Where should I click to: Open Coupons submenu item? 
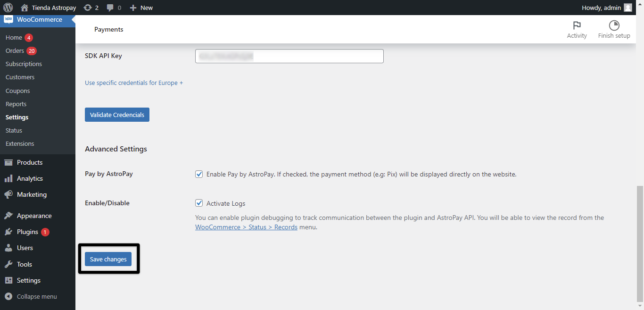click(17, 91)
